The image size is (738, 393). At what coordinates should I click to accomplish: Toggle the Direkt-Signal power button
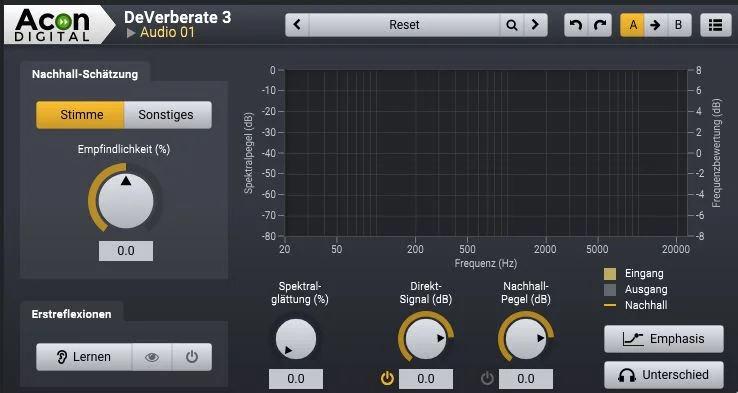click(x=387, y=378)
